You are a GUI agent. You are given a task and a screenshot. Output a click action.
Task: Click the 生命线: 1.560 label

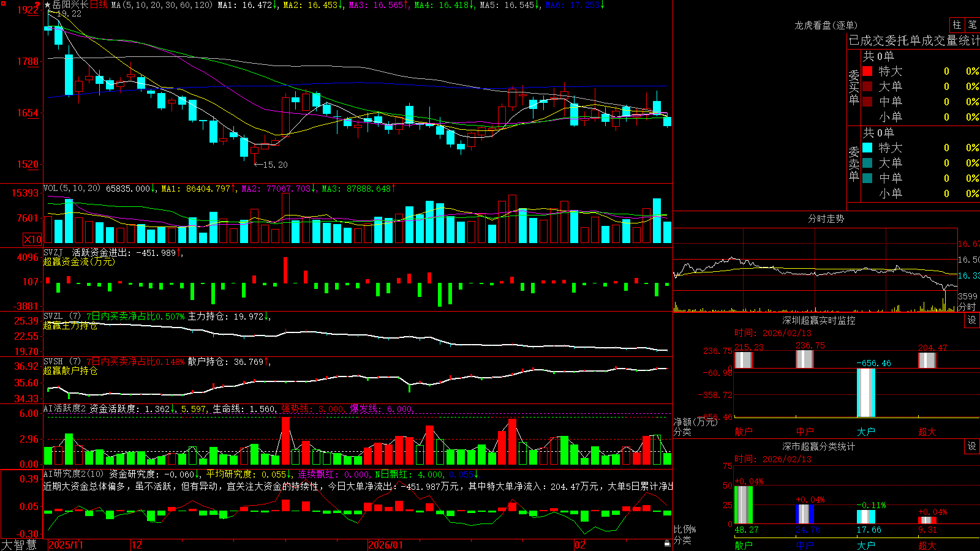tap(244, 408)
